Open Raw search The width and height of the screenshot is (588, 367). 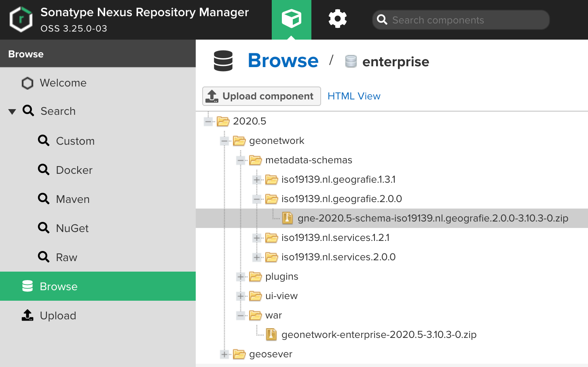pos(66,257)
